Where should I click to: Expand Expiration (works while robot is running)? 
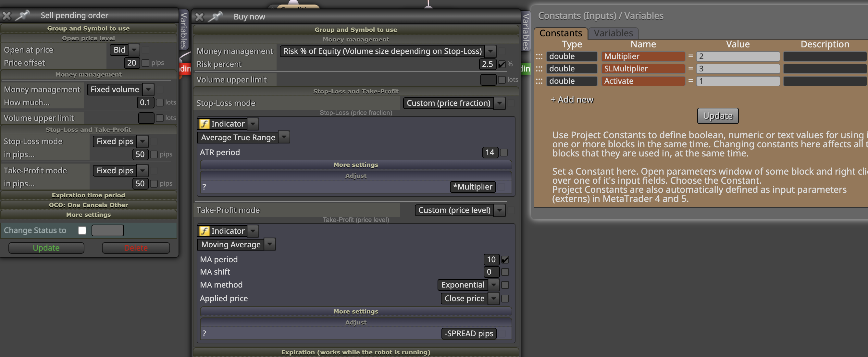(x=356, y=352)
